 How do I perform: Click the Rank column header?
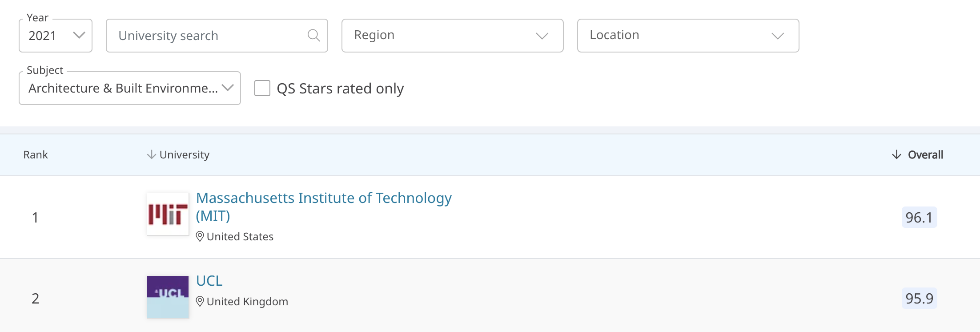(36, 154)
